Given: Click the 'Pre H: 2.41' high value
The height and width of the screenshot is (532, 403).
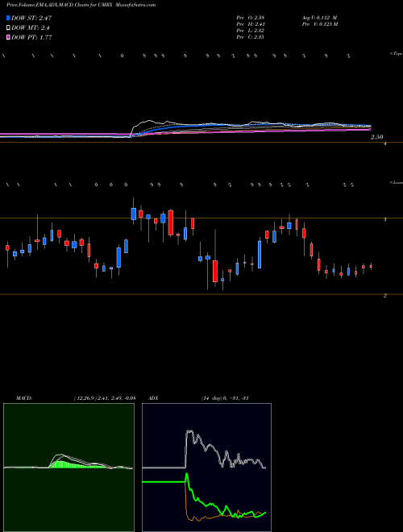Looking at the screenshot, I should tap(251, 24).
